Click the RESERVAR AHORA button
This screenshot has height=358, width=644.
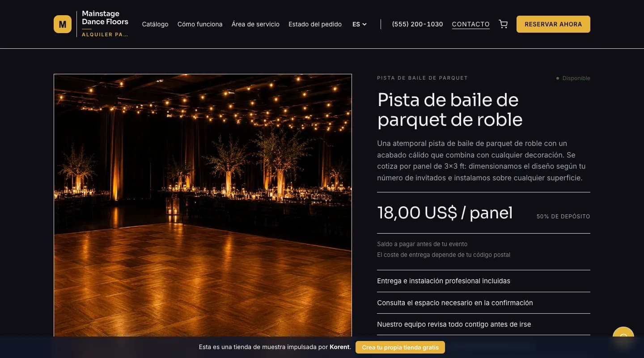point(553,24)
